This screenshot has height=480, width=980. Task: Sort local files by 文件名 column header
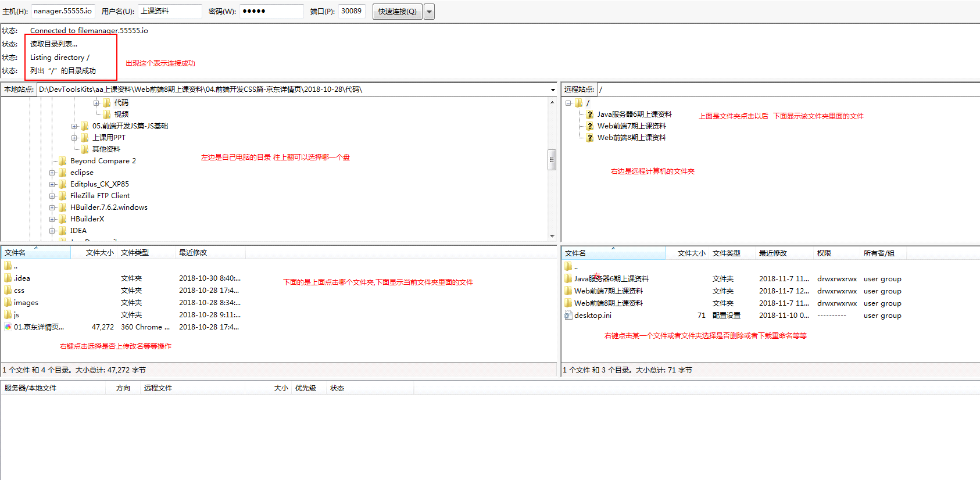[36, 253]
